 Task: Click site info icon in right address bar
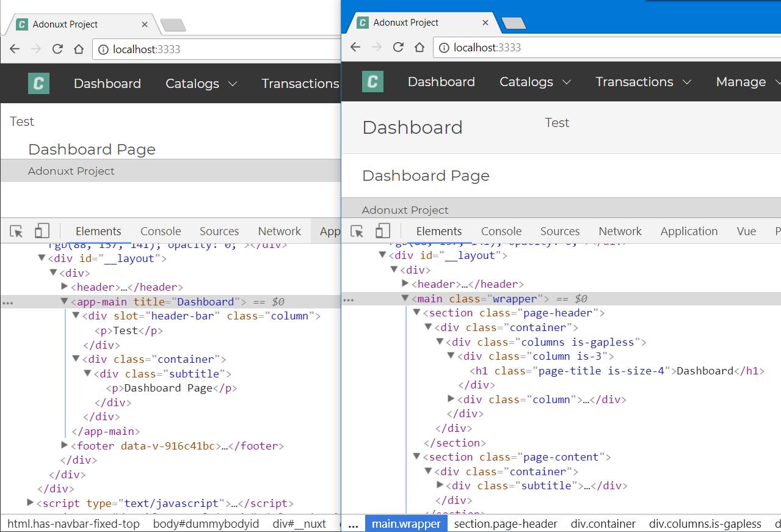pyautogui.click(x=444, y=47)
